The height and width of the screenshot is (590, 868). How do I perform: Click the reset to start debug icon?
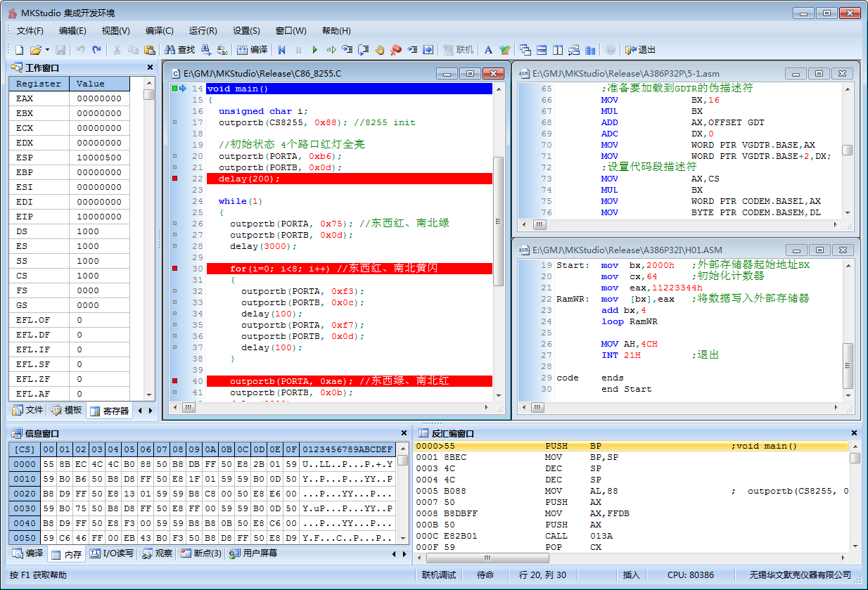pyautogui.click(x=282, y=50)
